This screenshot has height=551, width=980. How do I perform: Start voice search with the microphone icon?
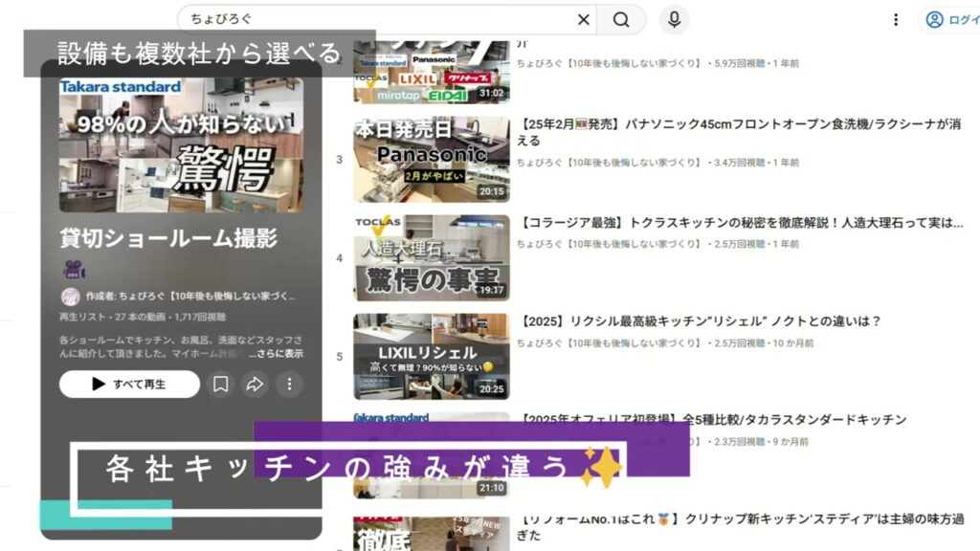674,19
